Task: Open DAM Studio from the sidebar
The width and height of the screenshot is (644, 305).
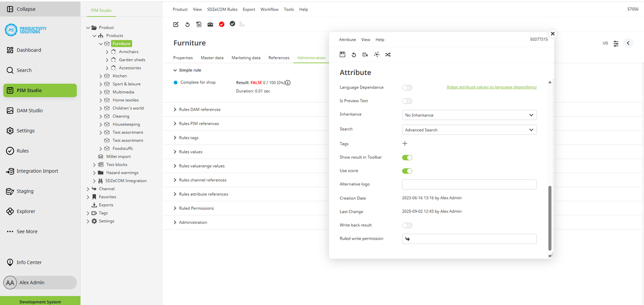Action: click(x=29, y=110)
